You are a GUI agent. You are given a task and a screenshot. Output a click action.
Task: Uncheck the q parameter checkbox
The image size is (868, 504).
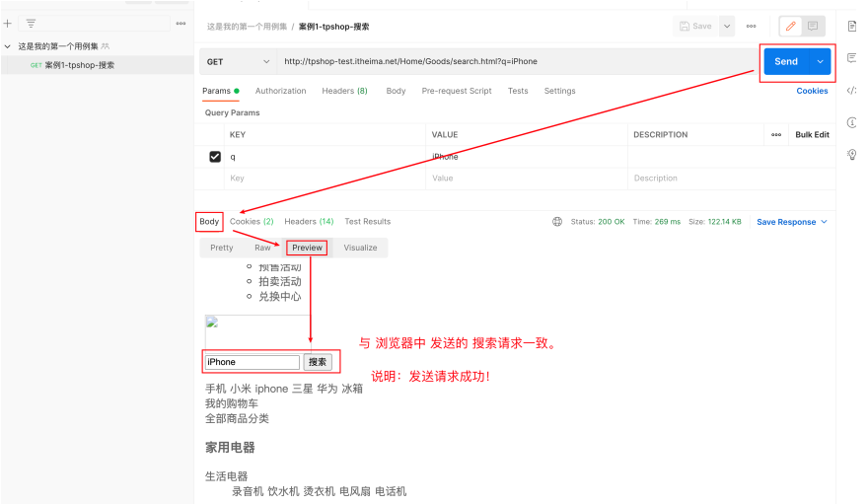pos(215,157)
